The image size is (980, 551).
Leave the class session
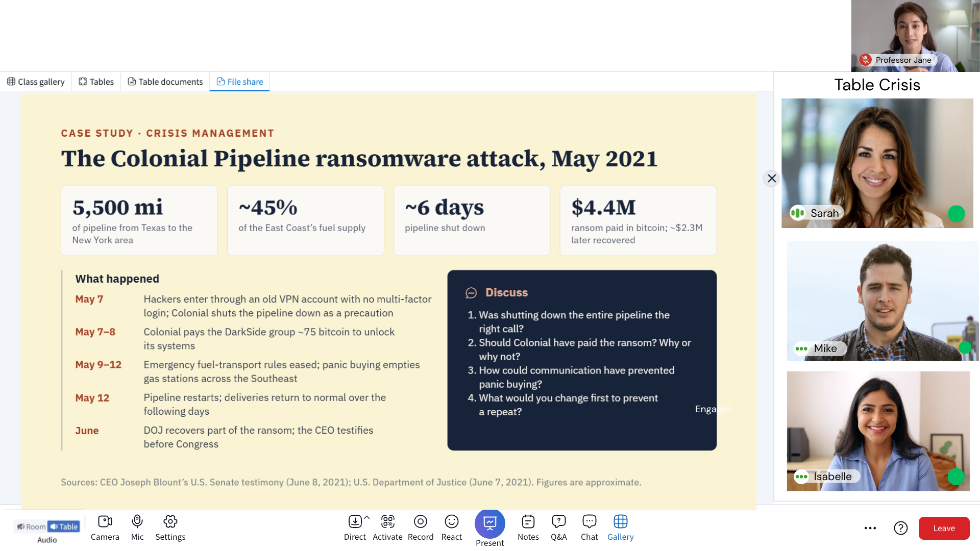[x=944, y=528]
